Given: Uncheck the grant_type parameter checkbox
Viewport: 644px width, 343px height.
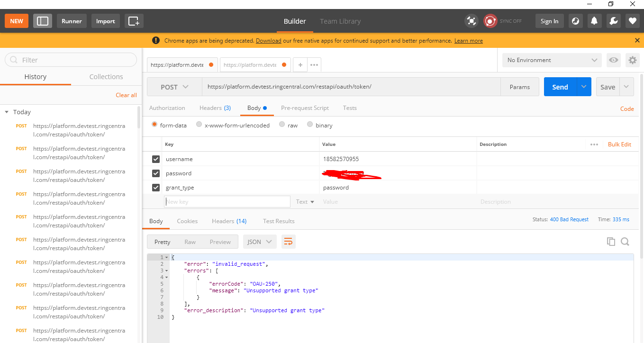Looking at the screenshot, I should 155,188.
